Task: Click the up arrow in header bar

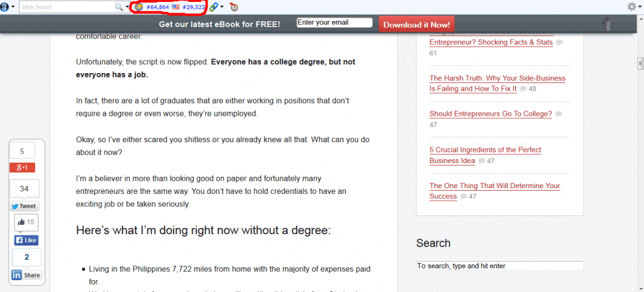Action: click(608, 25)
